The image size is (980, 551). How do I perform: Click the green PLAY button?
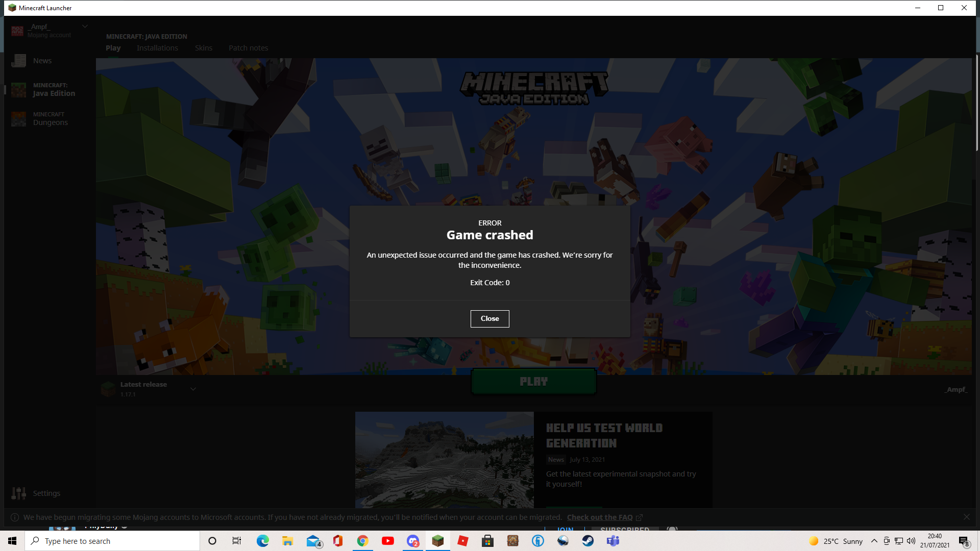[x=533, y=382]
